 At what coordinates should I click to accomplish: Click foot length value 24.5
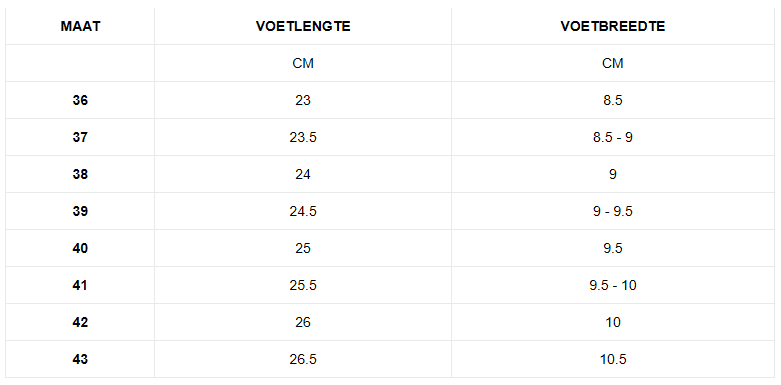point(303,211)
